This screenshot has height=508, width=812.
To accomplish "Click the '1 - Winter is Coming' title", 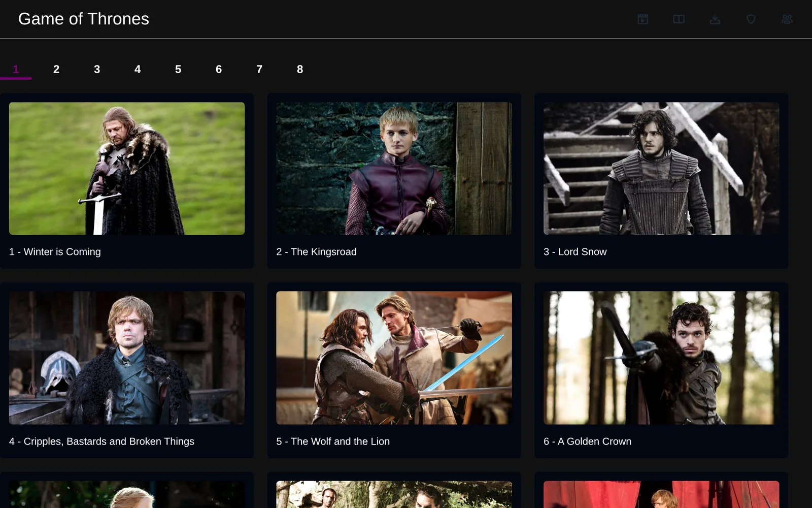I will click(x=55, y=252).
